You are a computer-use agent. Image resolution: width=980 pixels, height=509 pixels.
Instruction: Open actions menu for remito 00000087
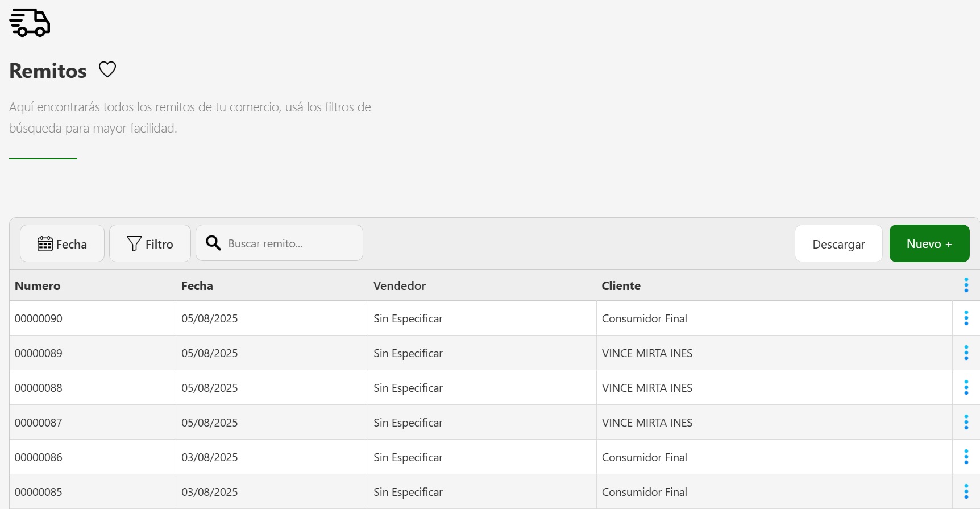pyautogui.click(x=966, y=423)
